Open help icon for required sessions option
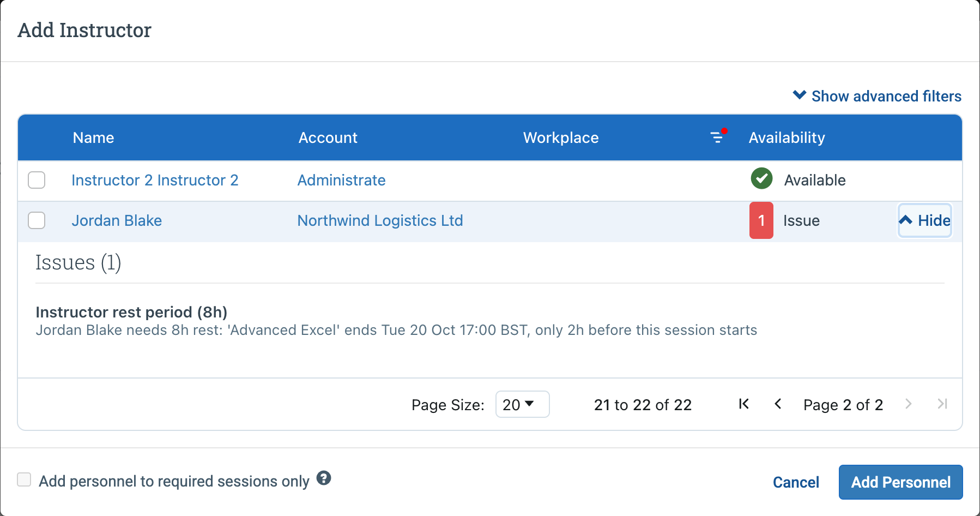This screenshot has width=980, height=516. point(324,478)
